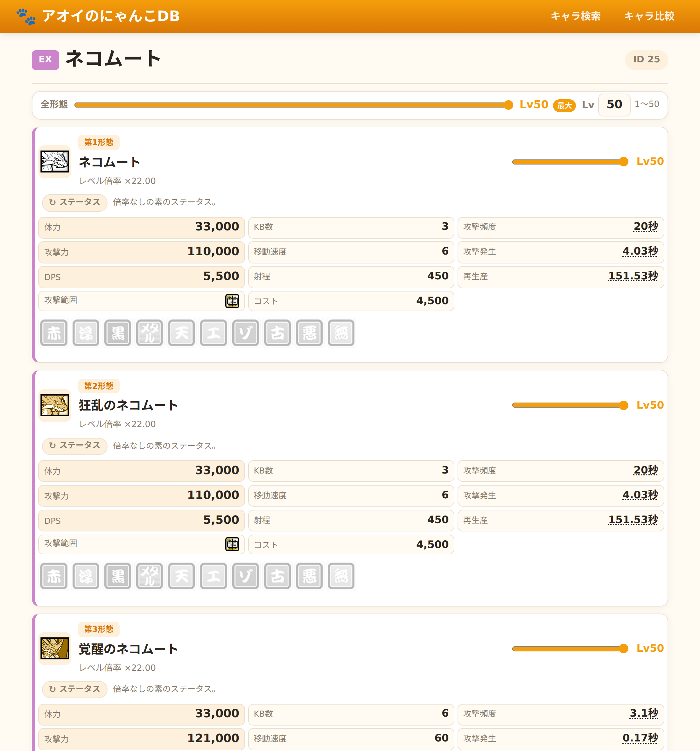Toggle the ゾ trait icon under ネコムート
700x751 pixels.
(x=246, y=333)
